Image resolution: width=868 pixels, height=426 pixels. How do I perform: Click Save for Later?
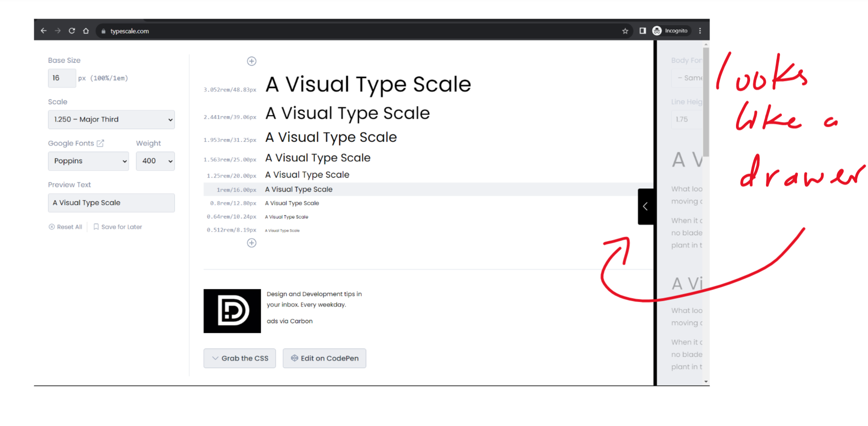(x=118, y=227)
